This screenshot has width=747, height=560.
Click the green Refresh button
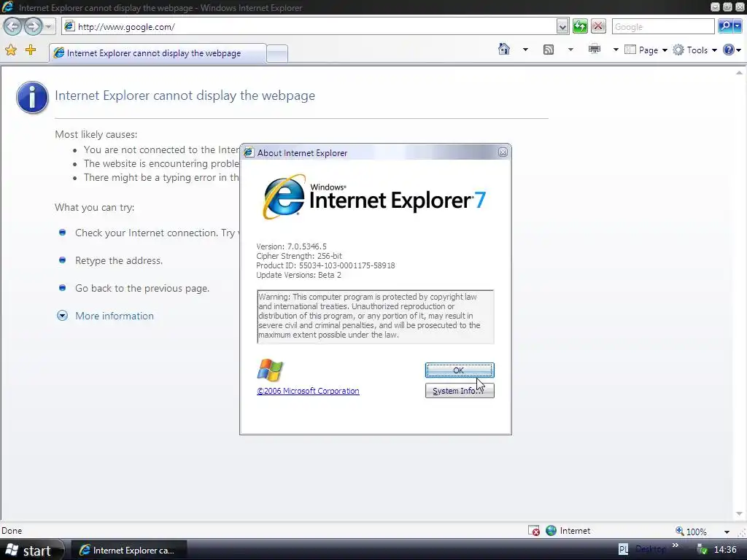coord(580,26)
